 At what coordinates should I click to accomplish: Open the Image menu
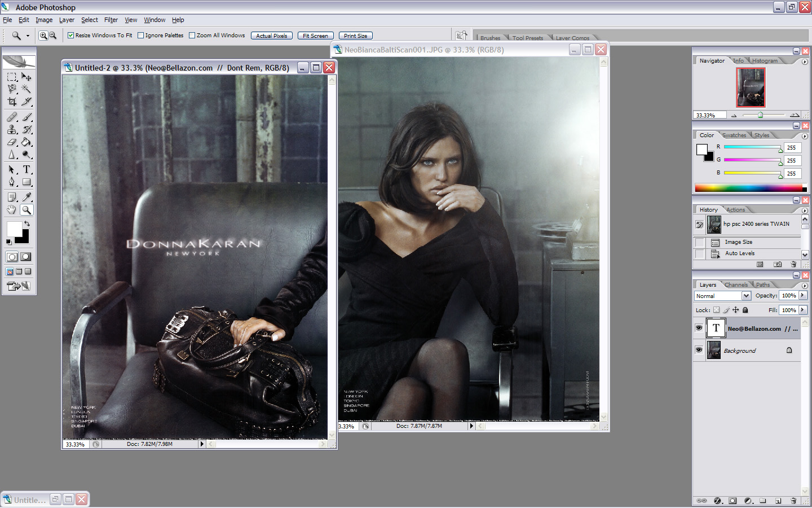point(44,20)
